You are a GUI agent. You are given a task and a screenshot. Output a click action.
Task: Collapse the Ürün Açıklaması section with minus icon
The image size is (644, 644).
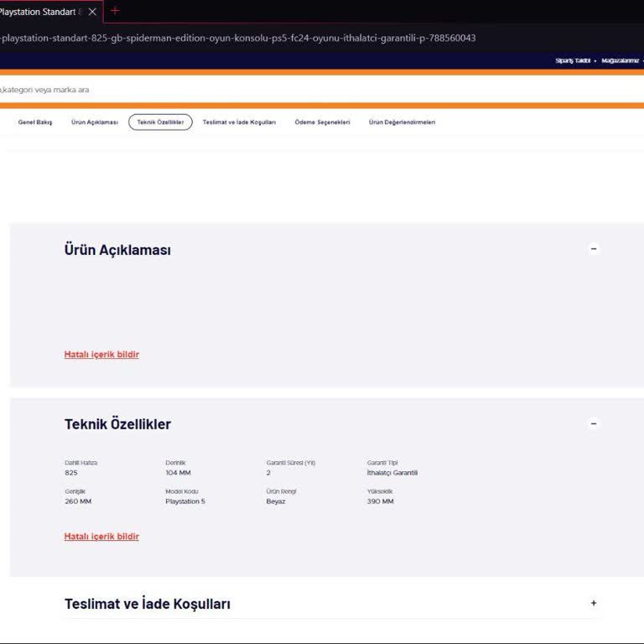point(594,249)
